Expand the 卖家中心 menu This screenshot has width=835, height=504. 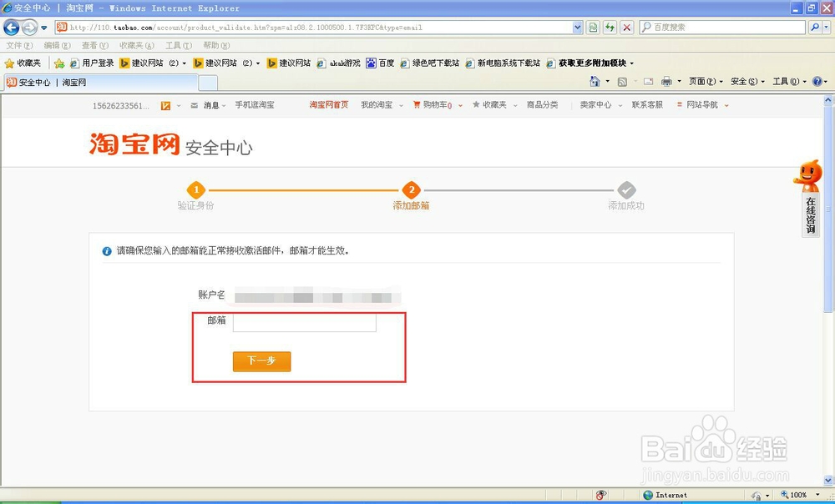(601, 105)
